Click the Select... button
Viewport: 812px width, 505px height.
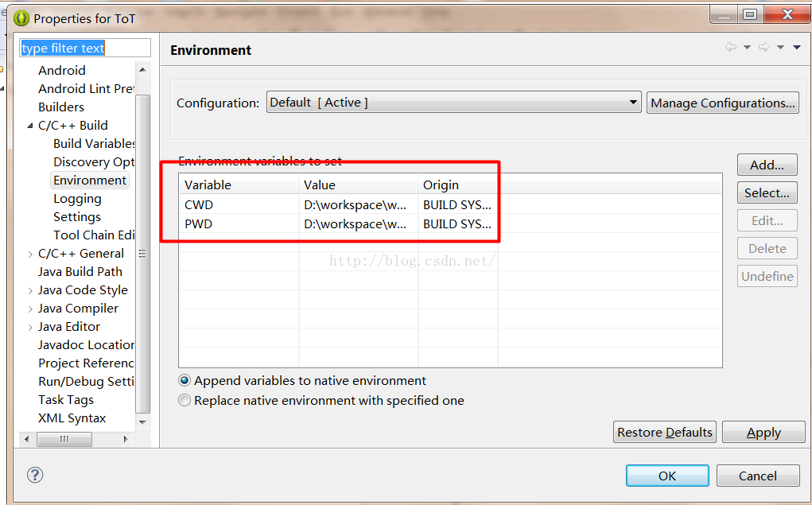click(x=767, y=192)
